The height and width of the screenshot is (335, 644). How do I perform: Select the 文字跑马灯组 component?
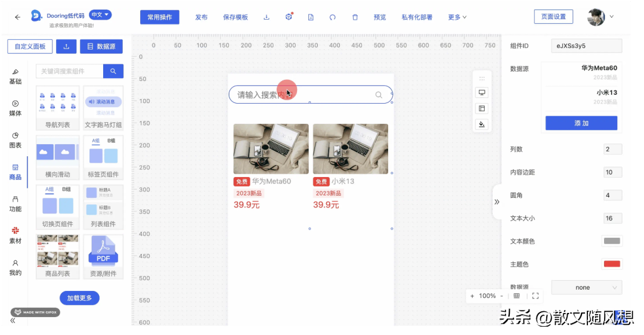103,108
